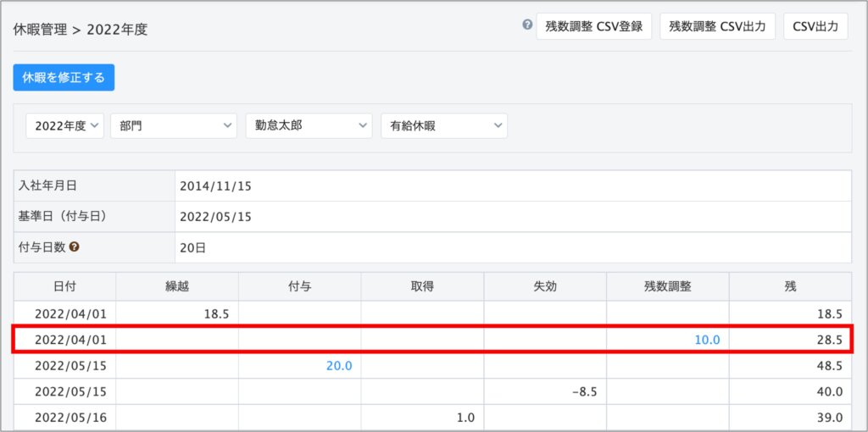Click the 48.5 remaining balance cell
This screenshot has height=432, width=868.
coord(826,365)
